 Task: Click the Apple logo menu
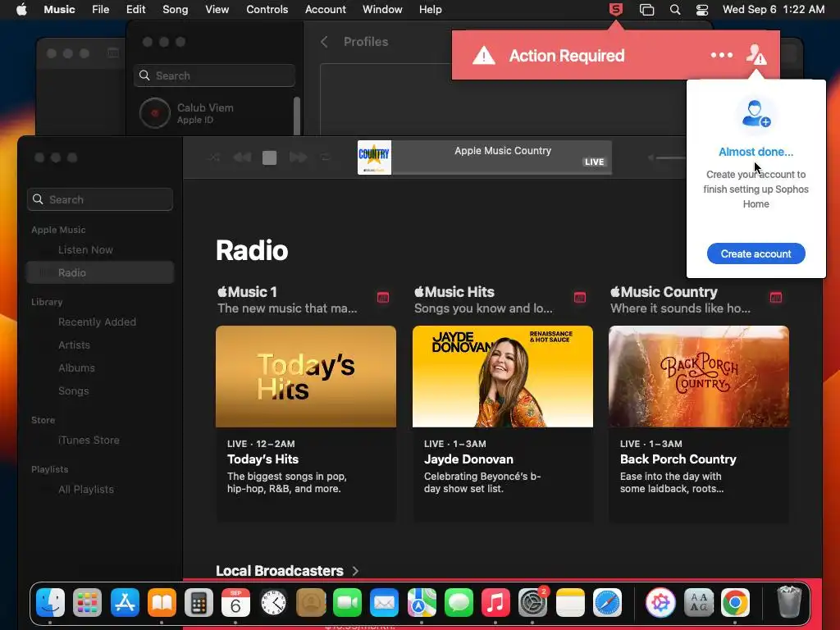click(x=21, y=10)
